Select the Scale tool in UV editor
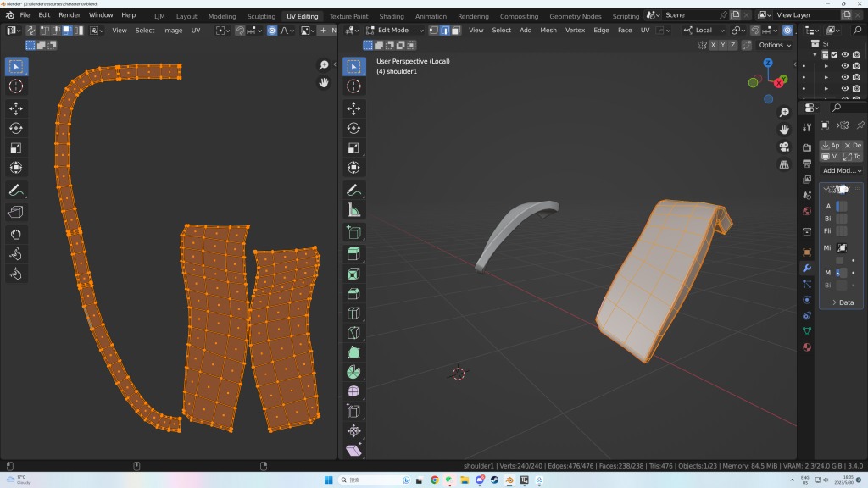The image size is (868, 488). [x=16, y=147]
